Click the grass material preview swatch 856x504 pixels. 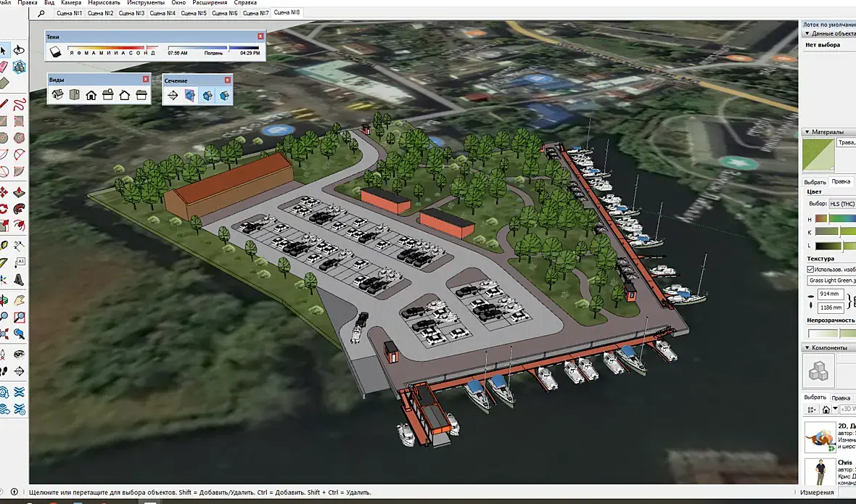tap(818, 155)
